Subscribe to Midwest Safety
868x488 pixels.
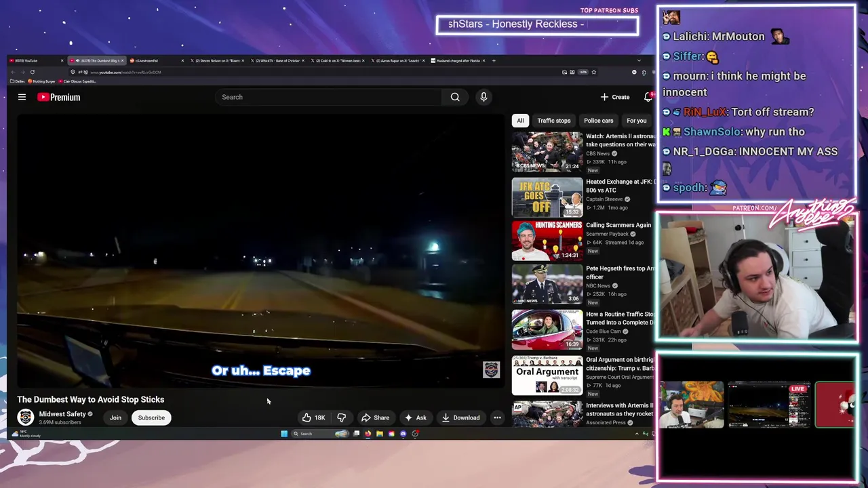coord(151,418)
